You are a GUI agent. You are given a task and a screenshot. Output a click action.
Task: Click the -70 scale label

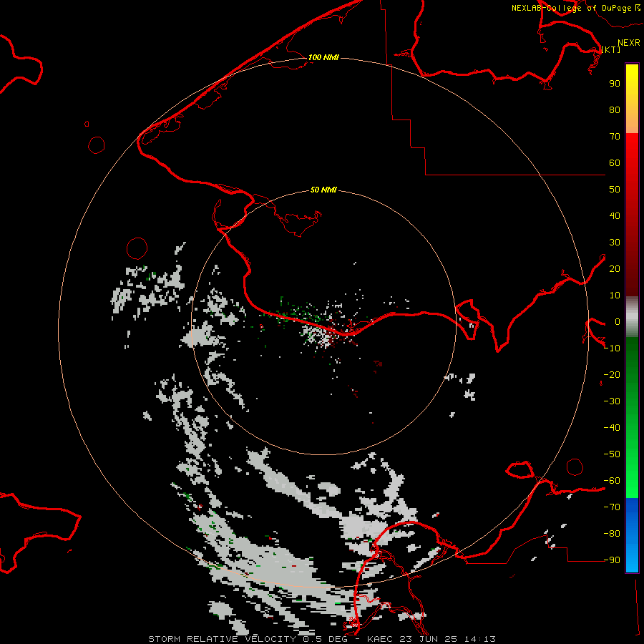click(612, 507)
